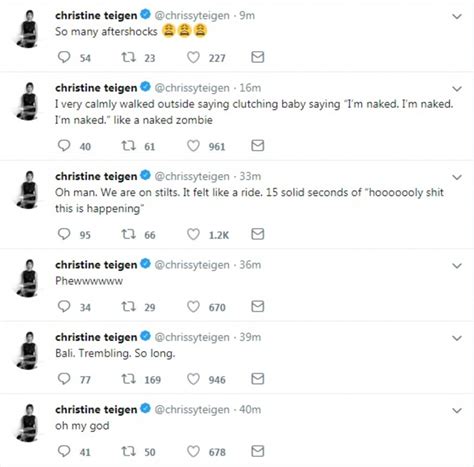Open options chevron on the 9m tweet
The height and width of the screenshot is (467, 474).
coord(457,16)
